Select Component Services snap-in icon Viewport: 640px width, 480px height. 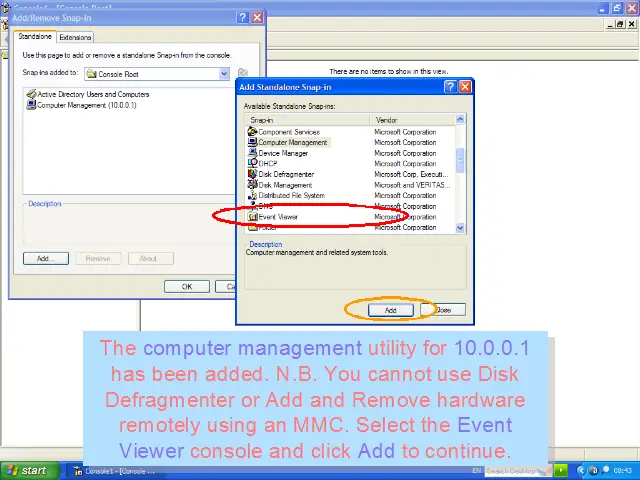pyautogui.click(x=252, y=132)
